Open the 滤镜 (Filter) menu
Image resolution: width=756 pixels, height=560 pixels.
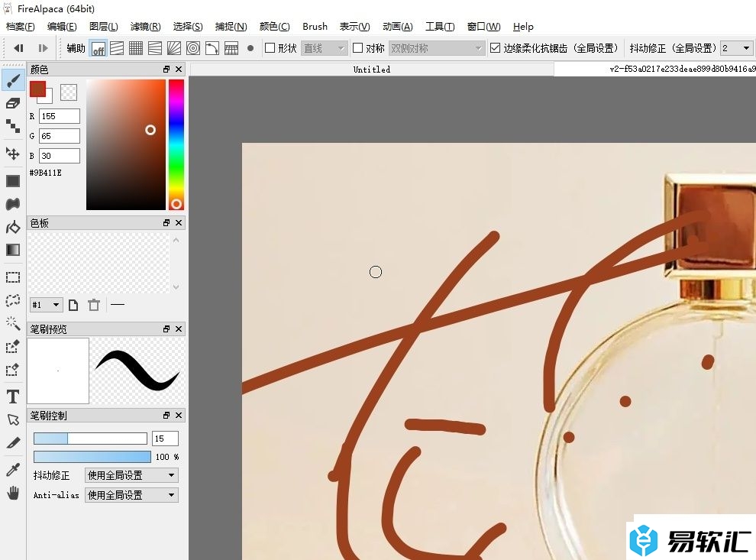point(146,27)
